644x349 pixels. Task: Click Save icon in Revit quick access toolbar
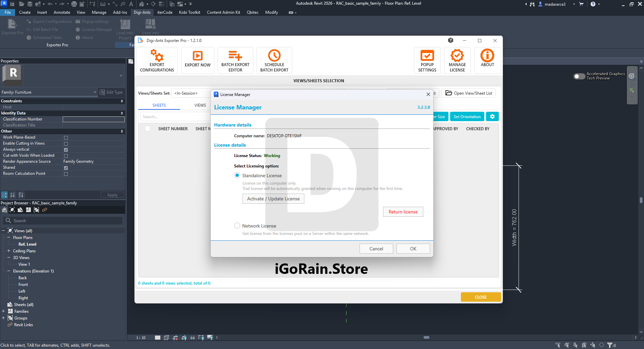(30, 4)
